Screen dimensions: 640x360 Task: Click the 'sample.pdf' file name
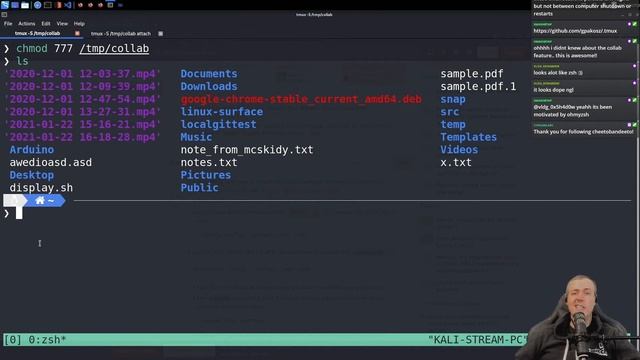[472, 74]
